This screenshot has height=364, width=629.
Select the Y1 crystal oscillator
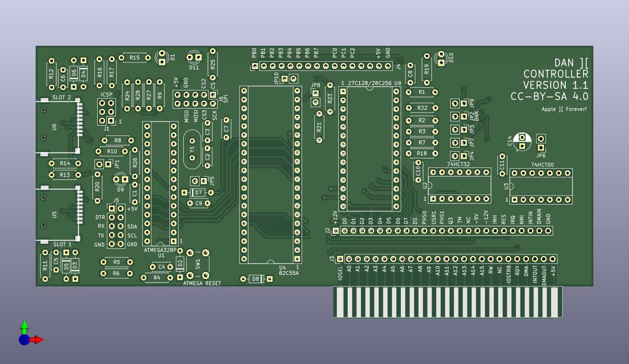(192, 149)
